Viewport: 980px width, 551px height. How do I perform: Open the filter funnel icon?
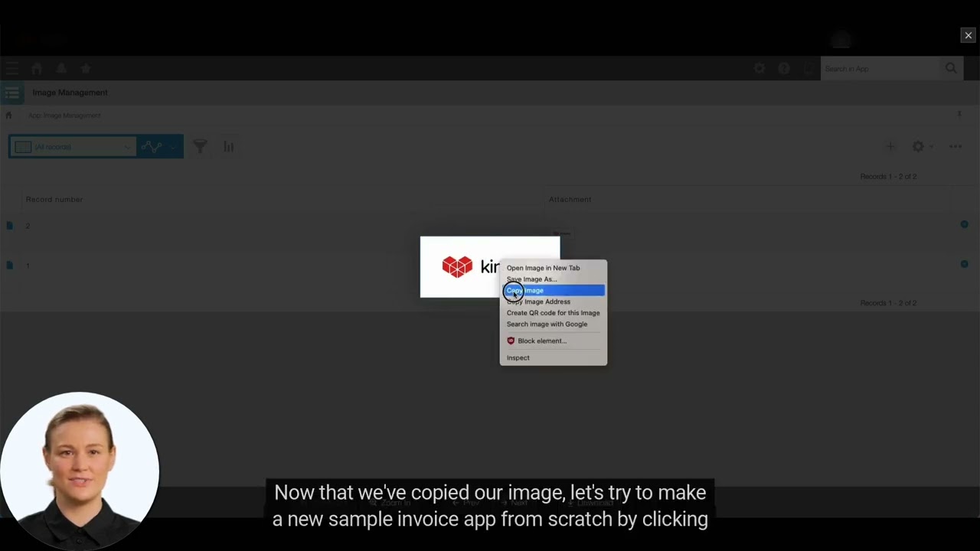[200, 147]
